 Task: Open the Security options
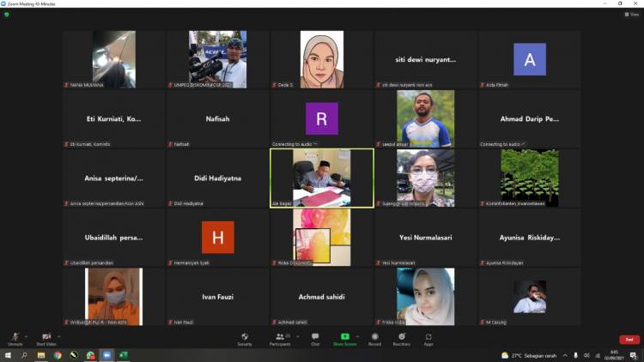point(245,338)
